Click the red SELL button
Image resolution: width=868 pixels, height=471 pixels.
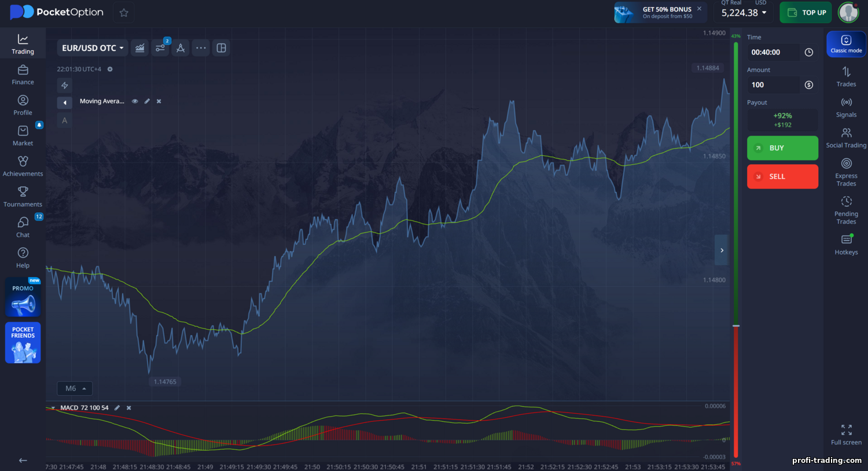pyautogui.click(x=782, y=176)
